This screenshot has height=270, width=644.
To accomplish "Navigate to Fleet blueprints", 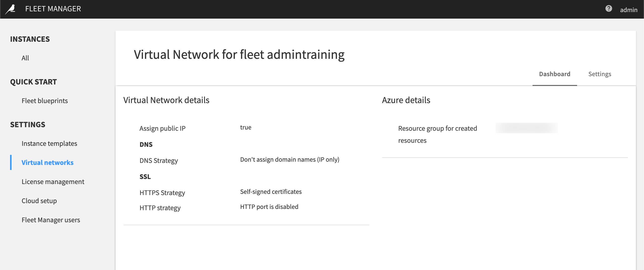I will (45, 101).
